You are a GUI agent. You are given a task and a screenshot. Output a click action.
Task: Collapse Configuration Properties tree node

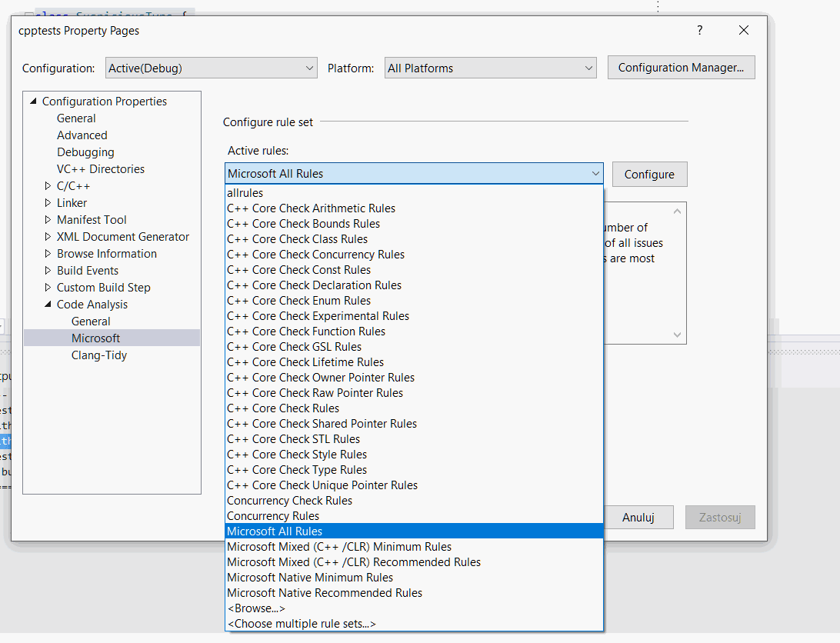(x=33, y=101)
